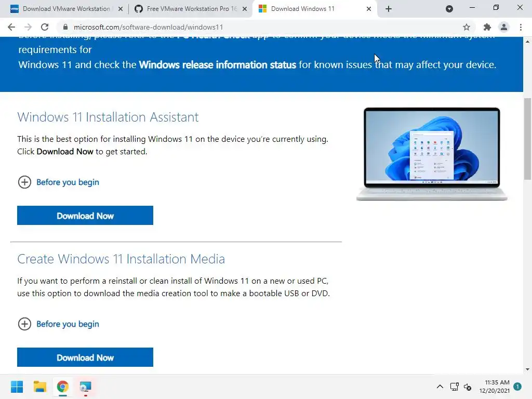532x399 pixels.
Task: Click the address bar URL
Action: click(x=148, y=27)
